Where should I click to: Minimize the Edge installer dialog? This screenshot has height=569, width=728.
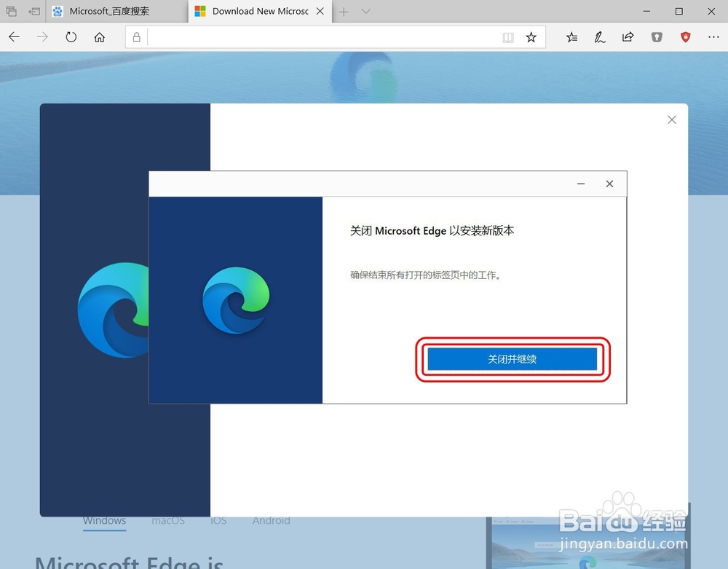point(581,184)
